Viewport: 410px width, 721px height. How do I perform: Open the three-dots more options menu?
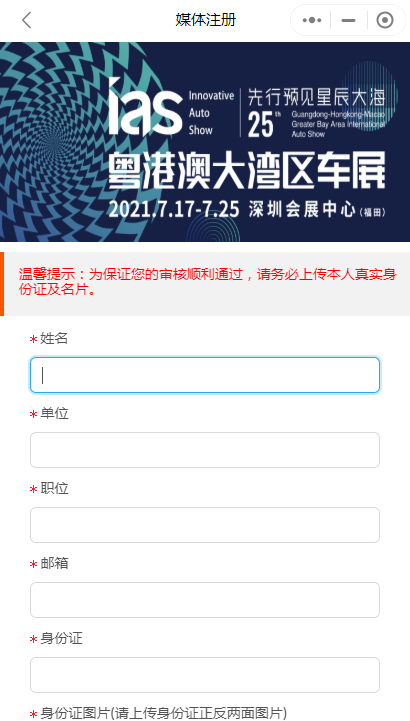pyautogui.click(x=312, y=20)
